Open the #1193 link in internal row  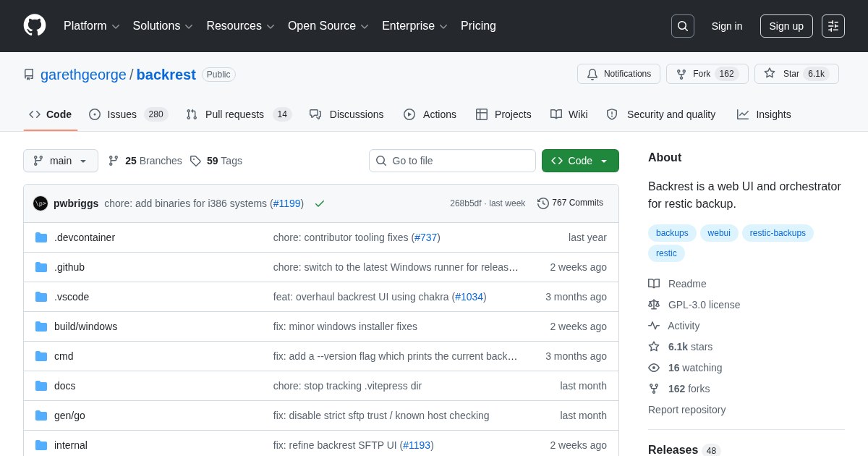pos(417,445)
